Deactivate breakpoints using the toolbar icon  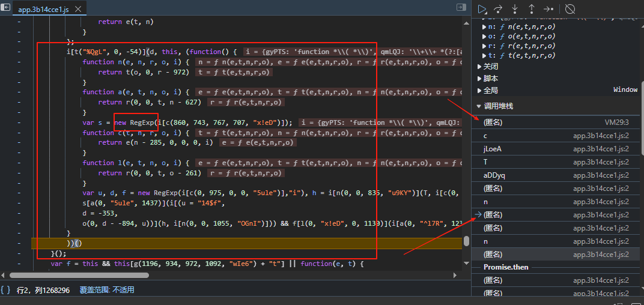571,8
